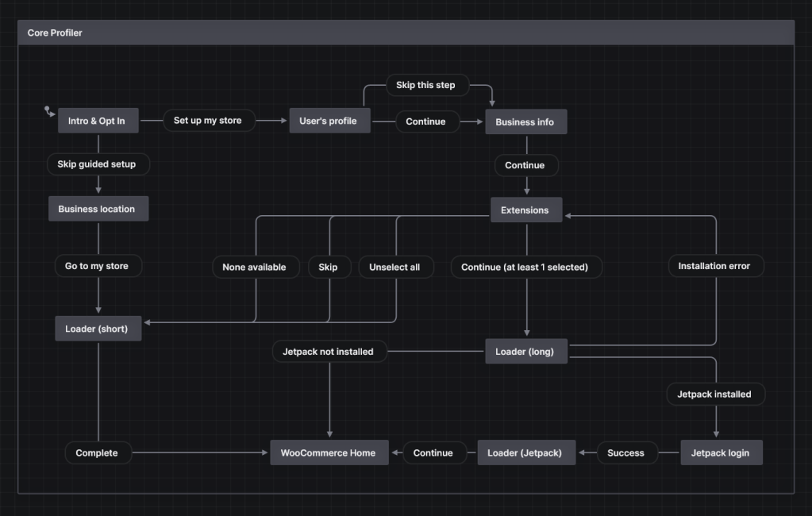Select the Unselect all label

pos(396,267)
